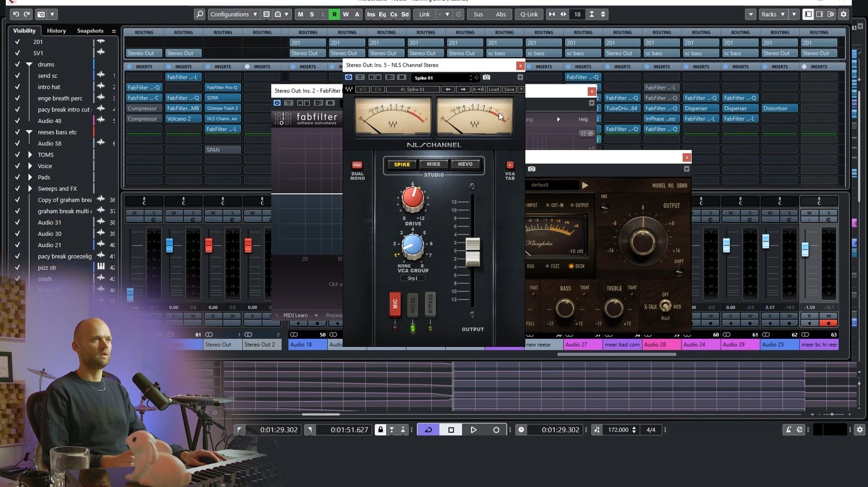868x487 pixels.
Task: Switch to the Snapshots tab
Action: [90, 31]
